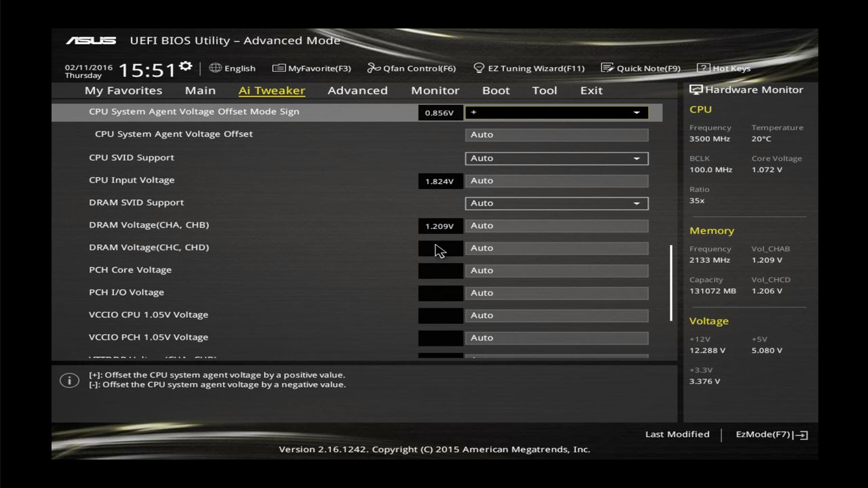Image resolution: width=868 pixels, height=488 pixels.
Task: Click the Quick Note pencil icon
Action: [607, 68]
